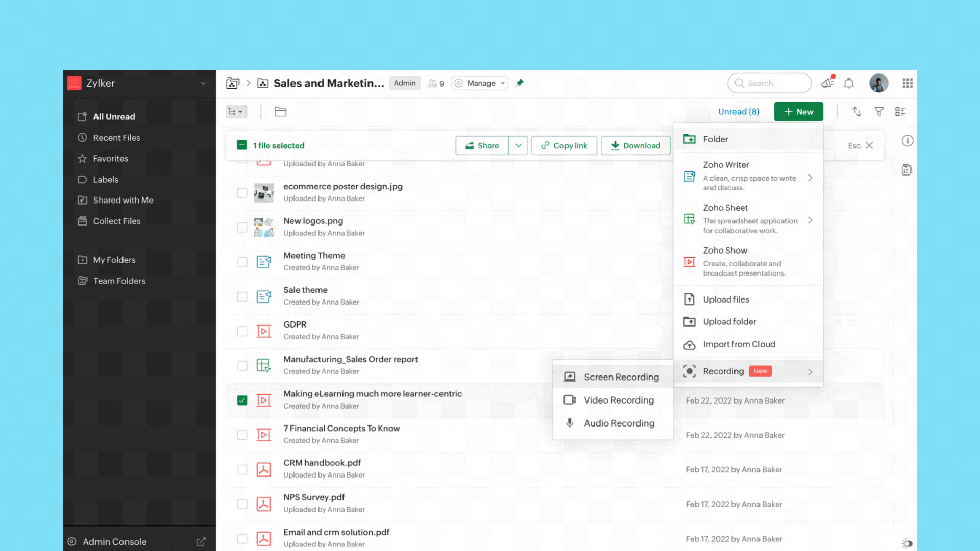Check ecommerce poster design.jpg checkbox
The height and width of the screenshot is (551, 980).
coord(242,193)
